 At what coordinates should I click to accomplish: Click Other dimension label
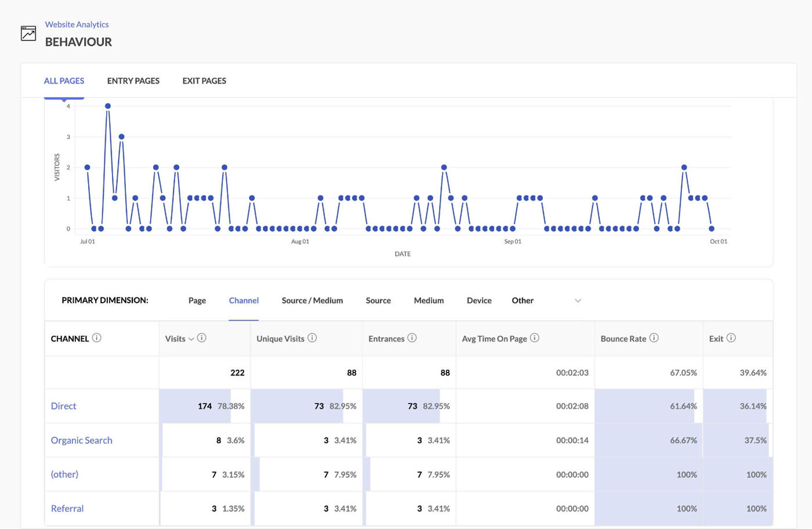(x=523, y=300)
